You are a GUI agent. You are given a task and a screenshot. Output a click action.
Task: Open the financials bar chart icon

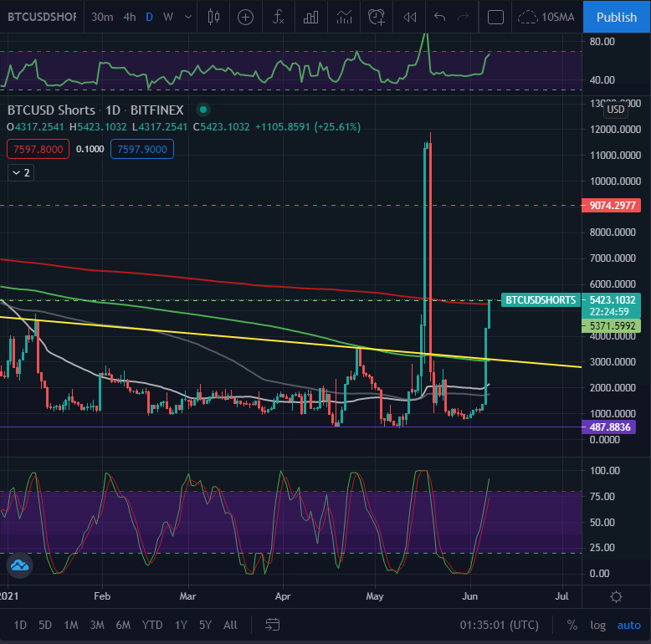pyautogui.click(x=310, y=17)
